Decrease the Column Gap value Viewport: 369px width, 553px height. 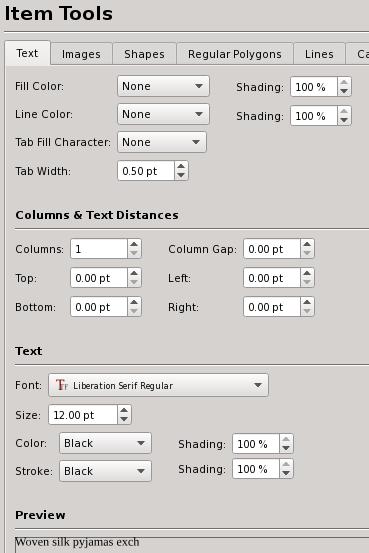(307, 254)
